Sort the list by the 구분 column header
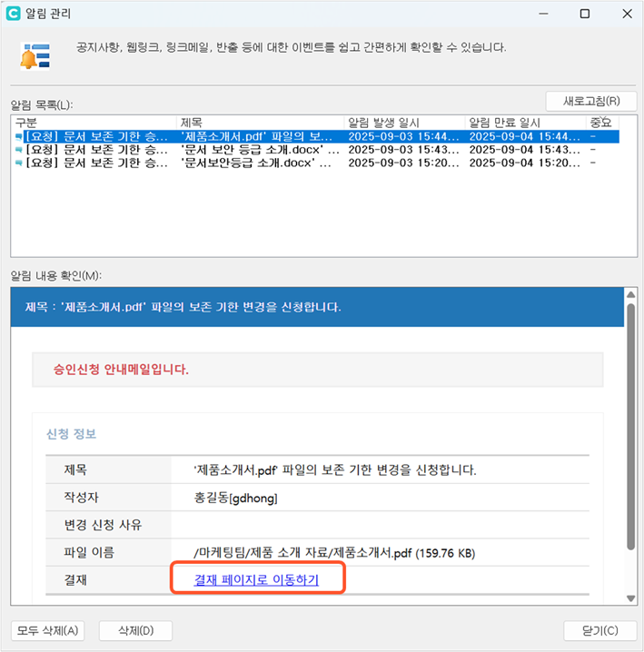This screenshot has height=652, width=644. [x=94, y=122]
